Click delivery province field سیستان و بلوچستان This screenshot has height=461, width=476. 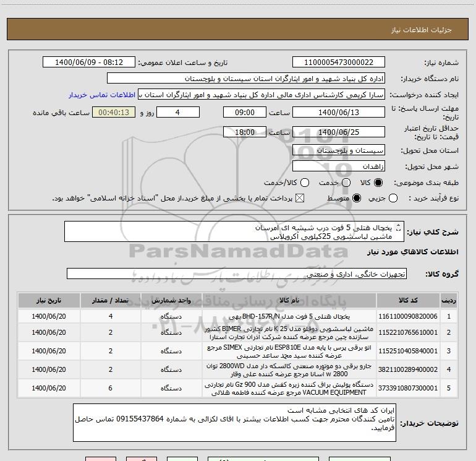pos(339,150)
